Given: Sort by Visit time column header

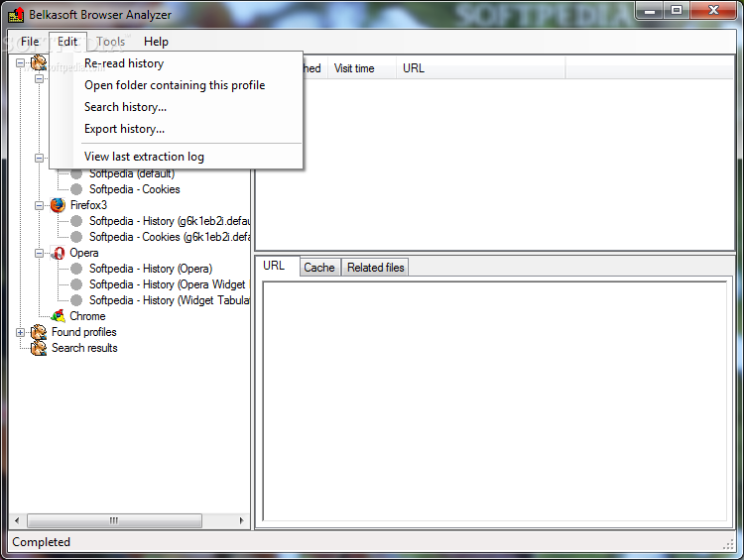Looking at the screenshot, I should pos(362,68).
